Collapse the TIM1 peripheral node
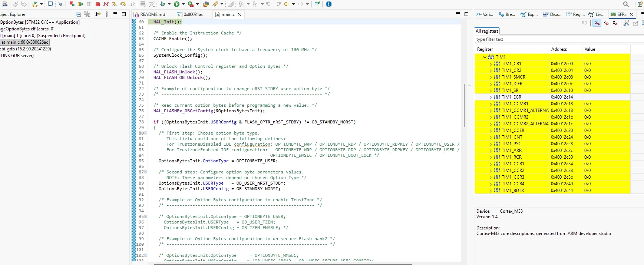644x265 pixels. pyautogui.click(x=485, y=57)
